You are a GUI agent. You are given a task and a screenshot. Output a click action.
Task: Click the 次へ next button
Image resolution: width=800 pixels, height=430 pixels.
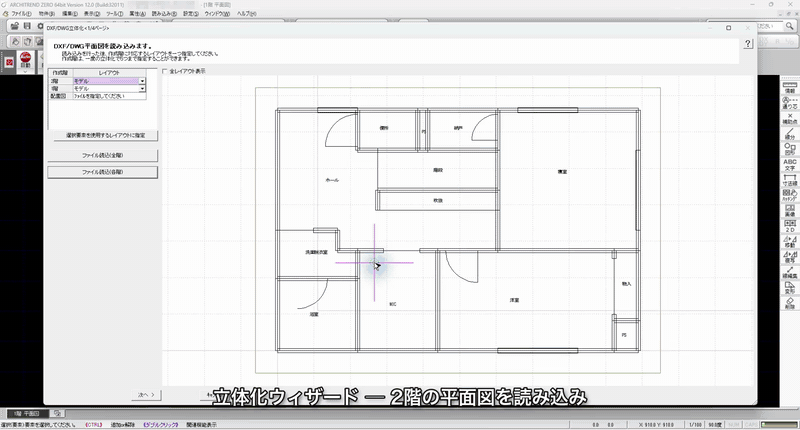tap(146, 395)
